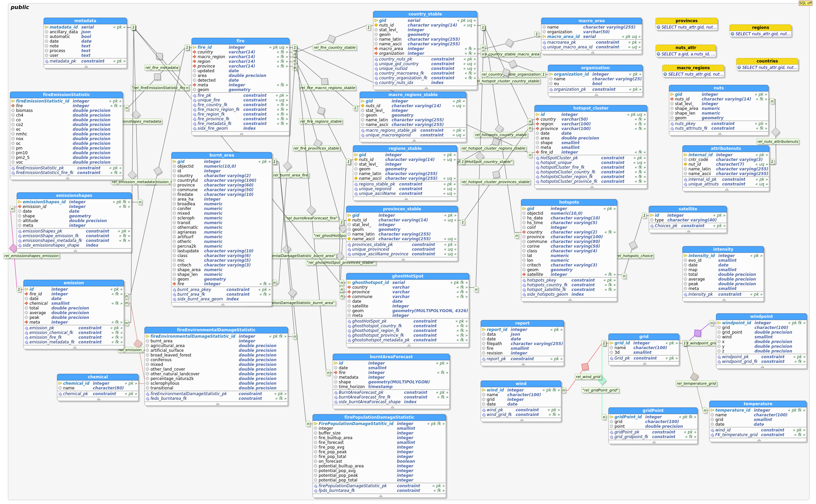Screen dimensions: 816x504
Task: Click the unique key icon of country_stable nuts_id
Action: coord(376,25)
